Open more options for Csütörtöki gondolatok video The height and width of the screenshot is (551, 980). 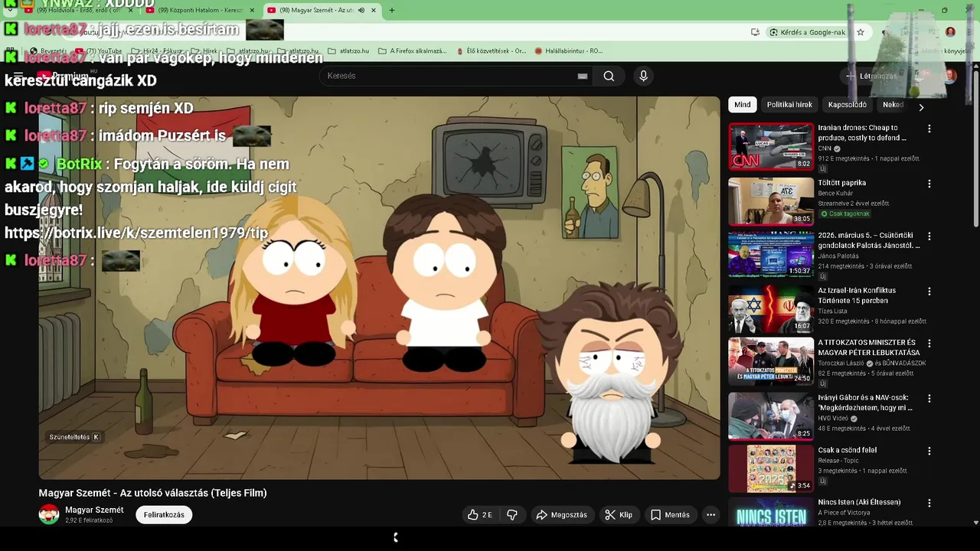point(929,237)
